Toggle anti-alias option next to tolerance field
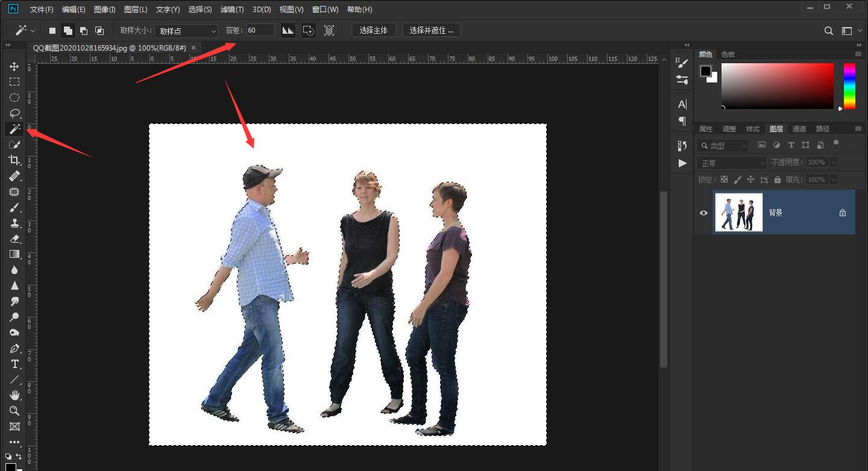This screenshot has width=868, height=471. [x=288, y=30]
